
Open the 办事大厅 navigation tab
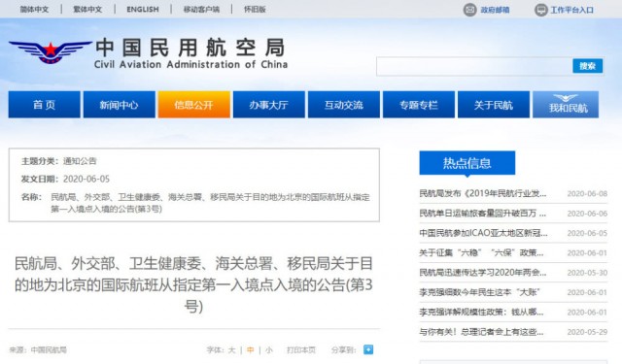[269, 105]
